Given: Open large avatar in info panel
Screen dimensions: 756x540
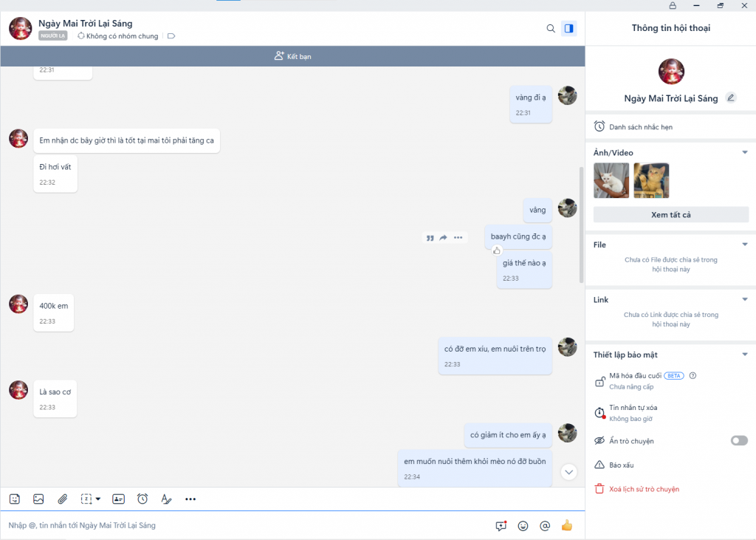Looking at the screenshot, I should (x=670, y=72).
